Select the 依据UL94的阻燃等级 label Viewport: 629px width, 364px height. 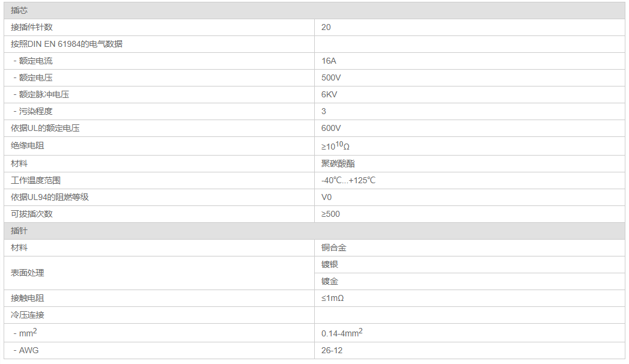coord(50,197)
